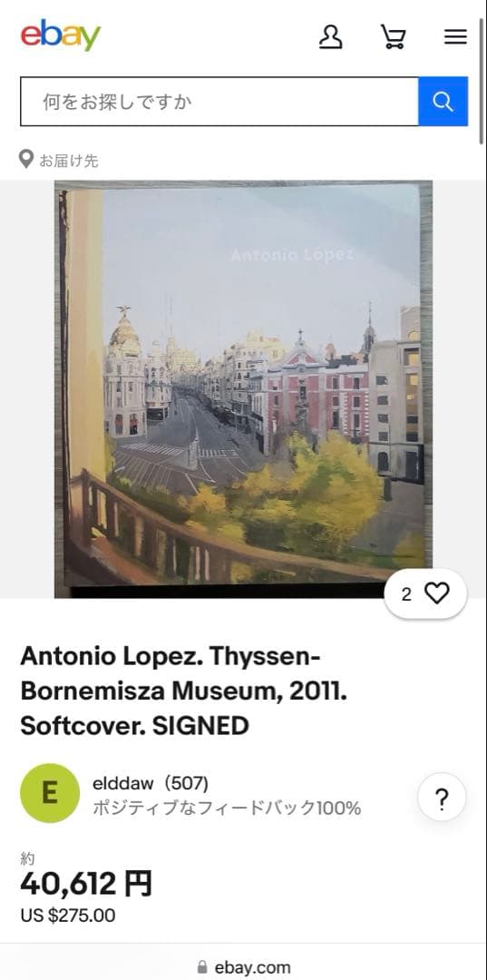View the seller's 100% positive feedback

(x=227, y=808)
